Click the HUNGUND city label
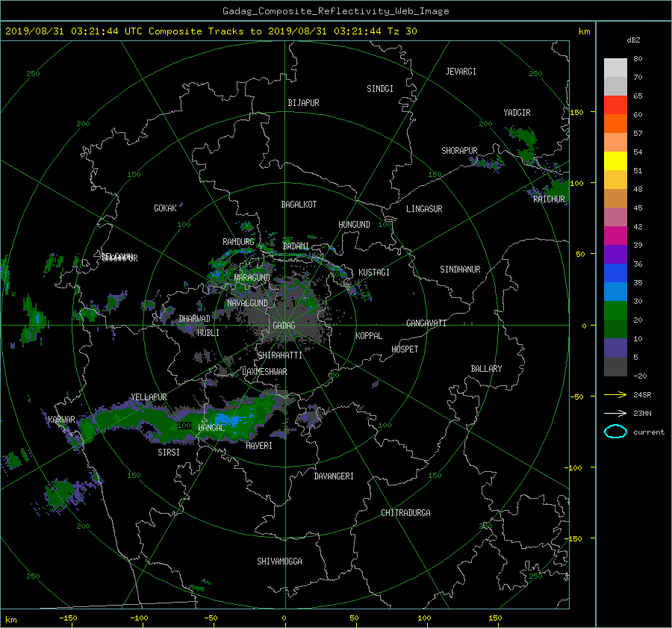Viewport: 672px width, 628px height. click(354, 225)
